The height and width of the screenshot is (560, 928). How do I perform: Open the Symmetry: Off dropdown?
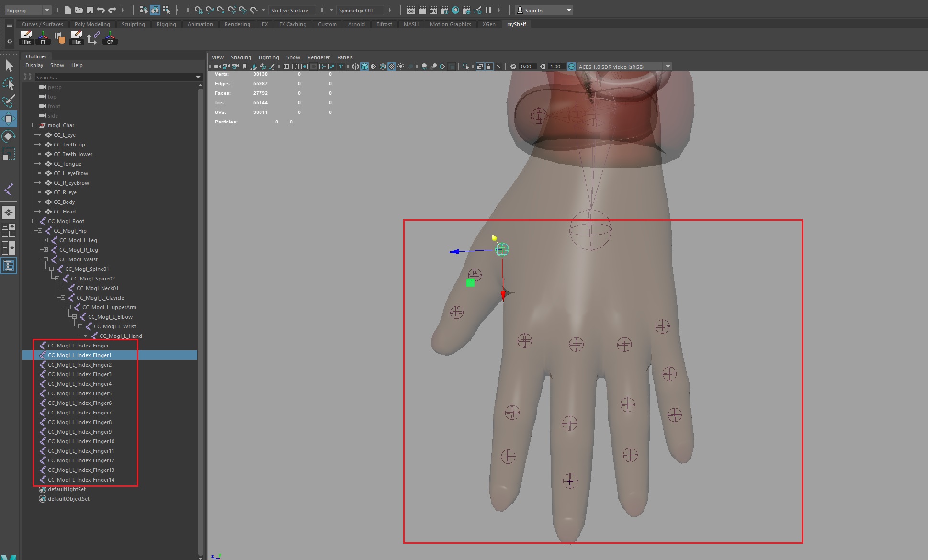pos(360,10)
